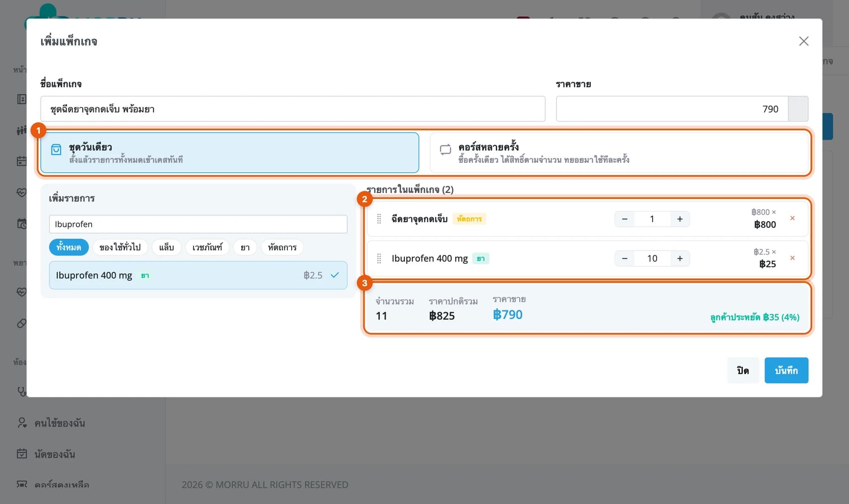Increase Ibuprofen 400 mg quantity with plus

(680, 258)
